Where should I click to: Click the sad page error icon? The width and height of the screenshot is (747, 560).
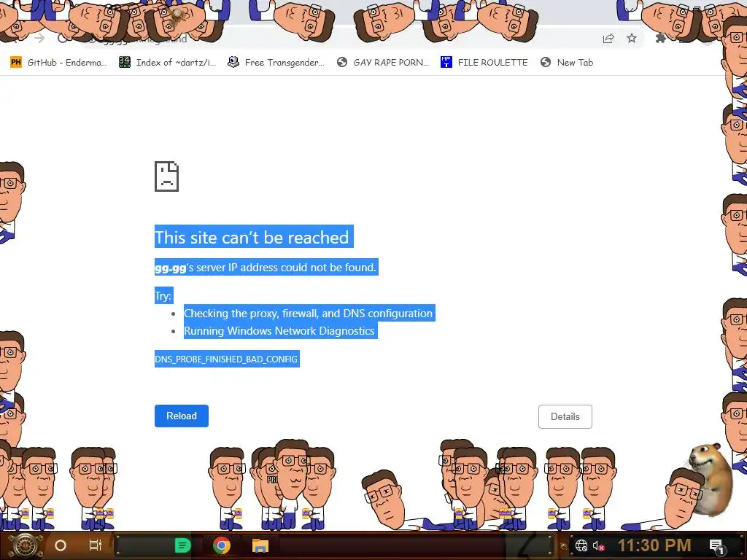pos(167,176)
